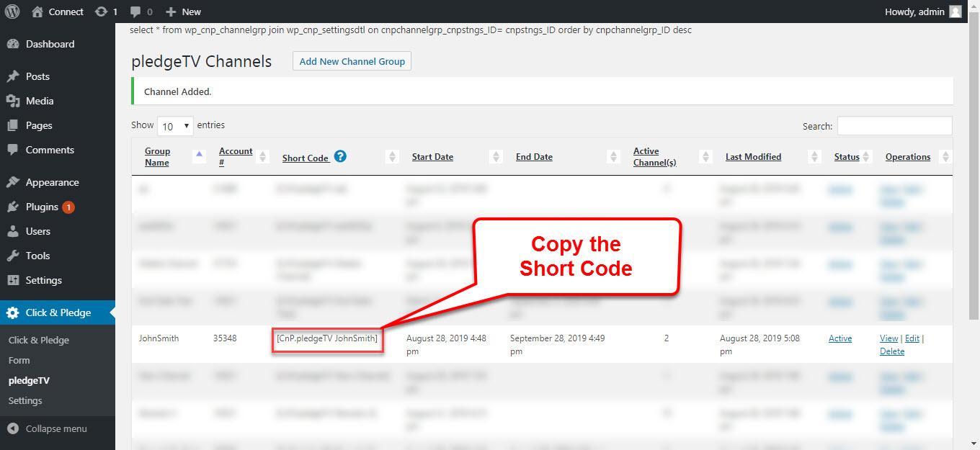Click Edit link for JohnSmith
This screenshot has width=980, height=450.
point(912,338)
